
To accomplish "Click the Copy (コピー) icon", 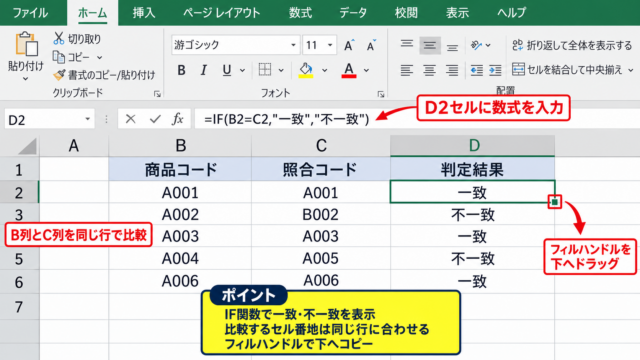I will [x=59, y=57].
